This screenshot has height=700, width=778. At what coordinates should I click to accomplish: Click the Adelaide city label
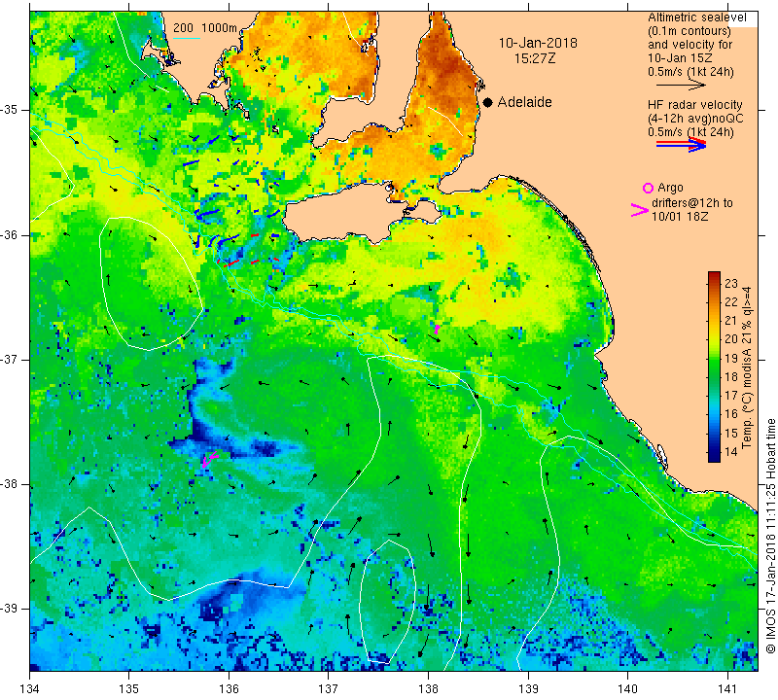[524, 102]
